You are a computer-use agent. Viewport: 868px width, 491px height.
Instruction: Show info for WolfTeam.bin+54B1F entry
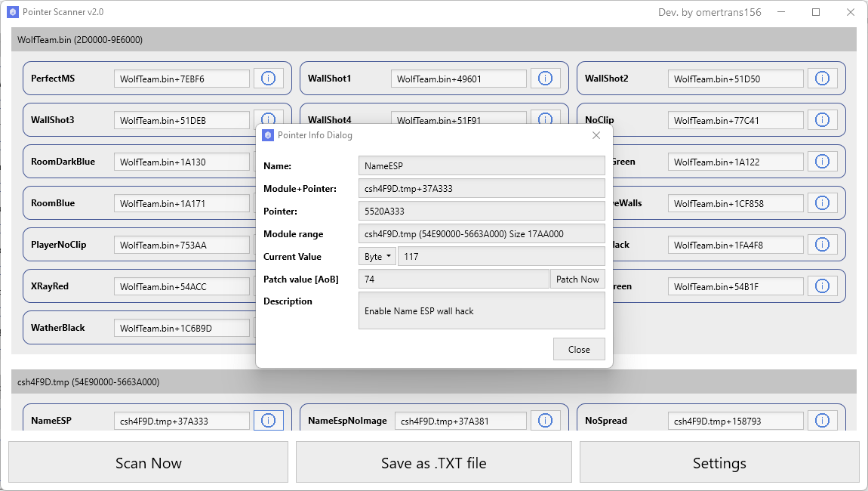(822, 286)
